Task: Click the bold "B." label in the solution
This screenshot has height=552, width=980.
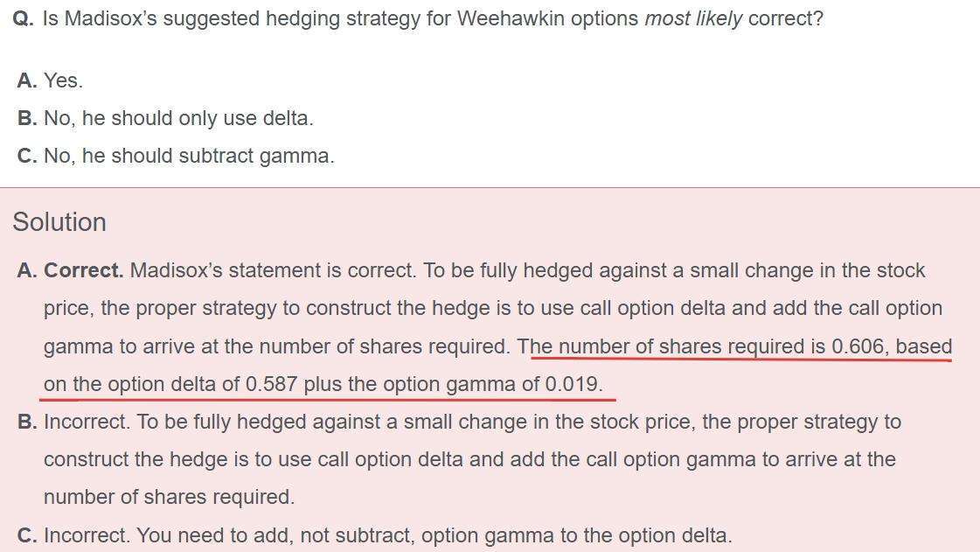Action: 27,422
